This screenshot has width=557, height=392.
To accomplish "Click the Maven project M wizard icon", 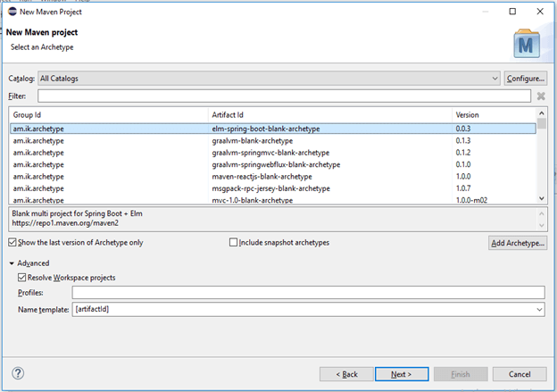I will (x=526, y=43).
